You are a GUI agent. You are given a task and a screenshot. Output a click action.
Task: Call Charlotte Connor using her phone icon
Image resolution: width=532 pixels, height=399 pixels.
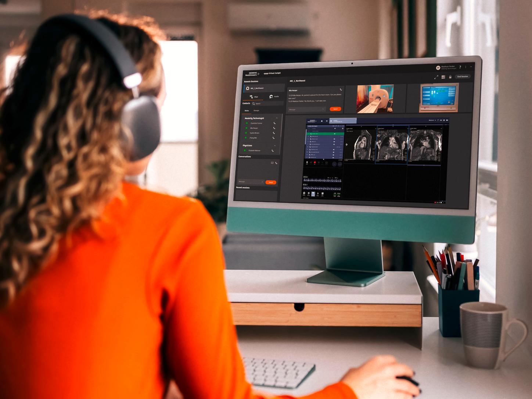274,123
